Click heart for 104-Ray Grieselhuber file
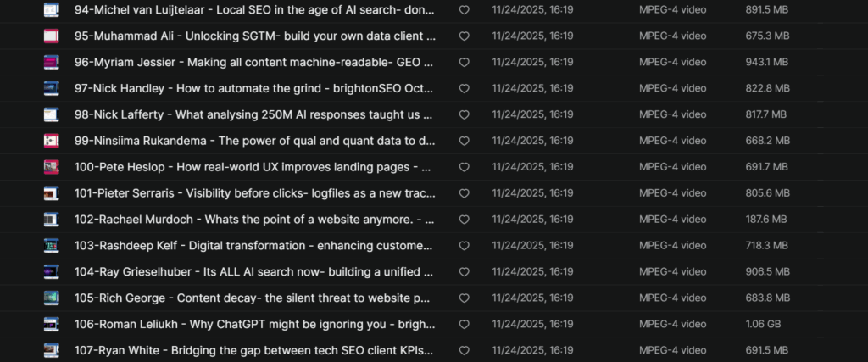The height and width of the screenshot is (362, 868). click(464, 272)
